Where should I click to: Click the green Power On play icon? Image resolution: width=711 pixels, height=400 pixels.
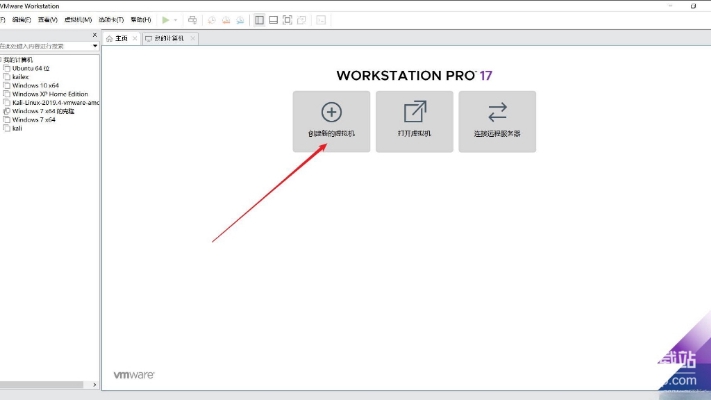click(166, 20)
